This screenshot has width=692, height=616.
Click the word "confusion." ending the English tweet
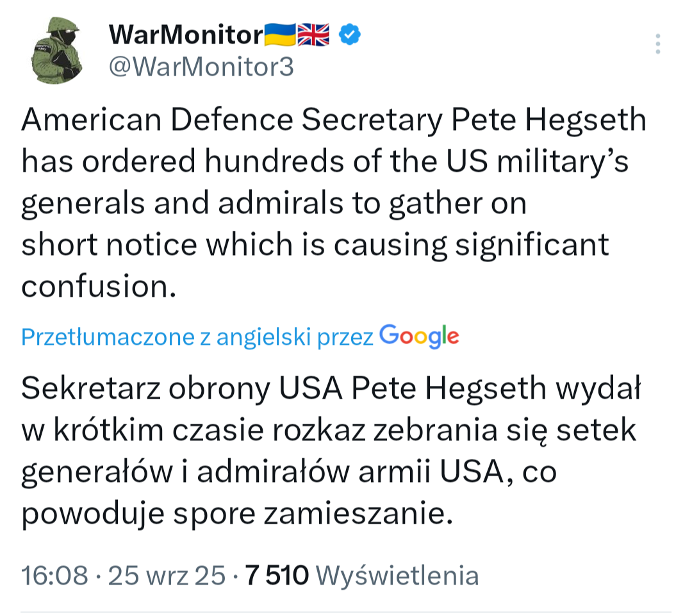click(x=98, y=286)
